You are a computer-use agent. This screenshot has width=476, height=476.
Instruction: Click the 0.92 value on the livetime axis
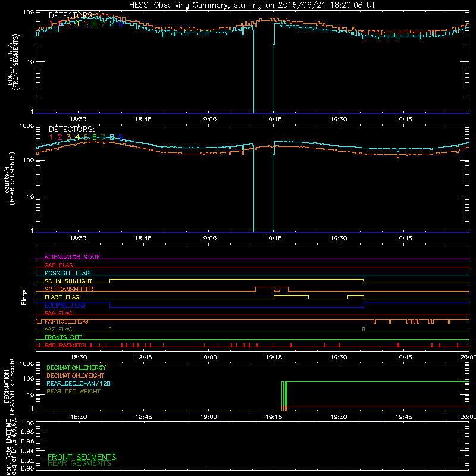(27, 461)
